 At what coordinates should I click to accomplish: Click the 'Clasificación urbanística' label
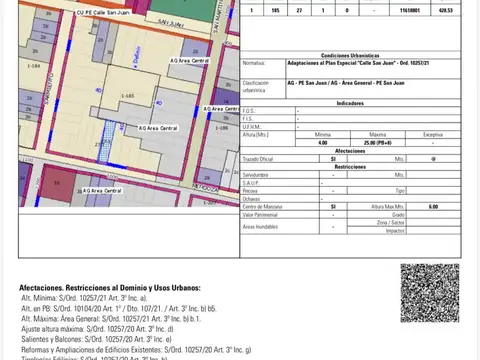[255, 87]
